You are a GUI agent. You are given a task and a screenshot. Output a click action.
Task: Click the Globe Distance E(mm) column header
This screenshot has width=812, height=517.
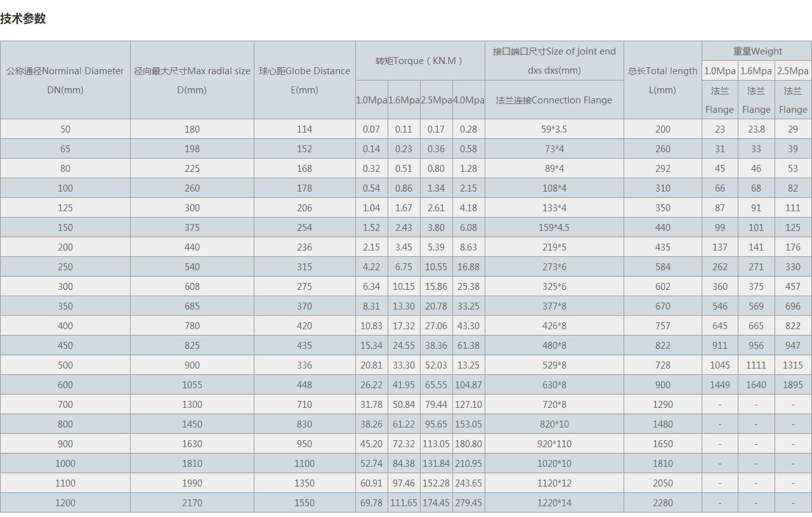click(304, 80)
